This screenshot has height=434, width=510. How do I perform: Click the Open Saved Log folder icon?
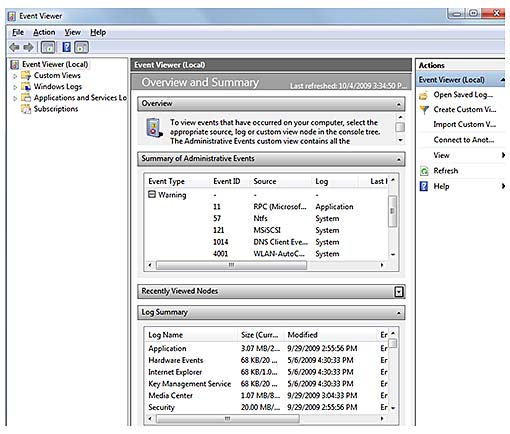click(x=424, y=96)
